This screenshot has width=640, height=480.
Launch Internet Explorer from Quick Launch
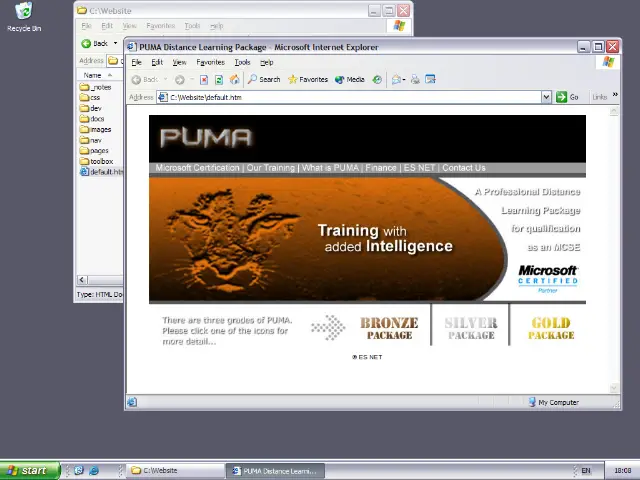(94, 471)
